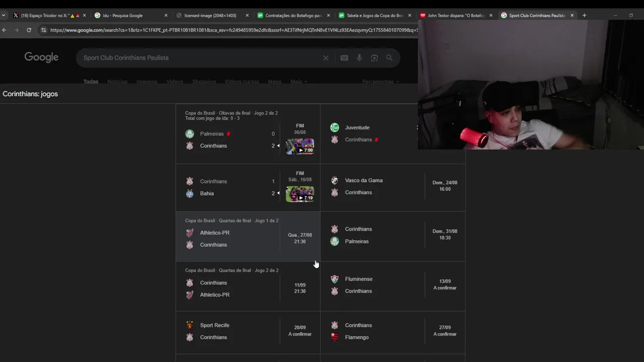The width and height of the screenshot is (644, 362).
Task: Click Juventude team crest
Action: click(335, 128)
